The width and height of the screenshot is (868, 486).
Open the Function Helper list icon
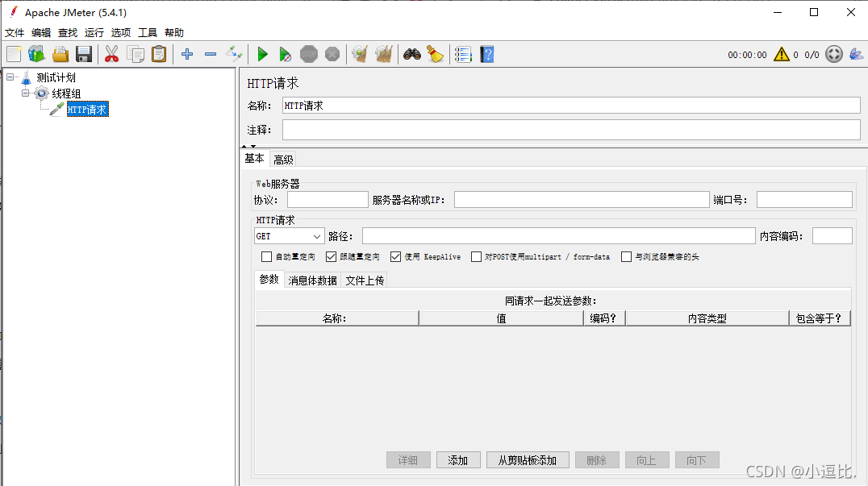click(x=463, y=54)
